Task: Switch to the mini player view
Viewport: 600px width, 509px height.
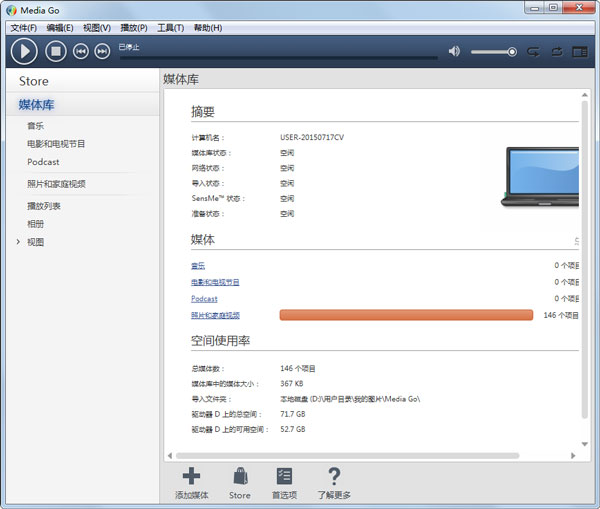Action: coord(580,51)
